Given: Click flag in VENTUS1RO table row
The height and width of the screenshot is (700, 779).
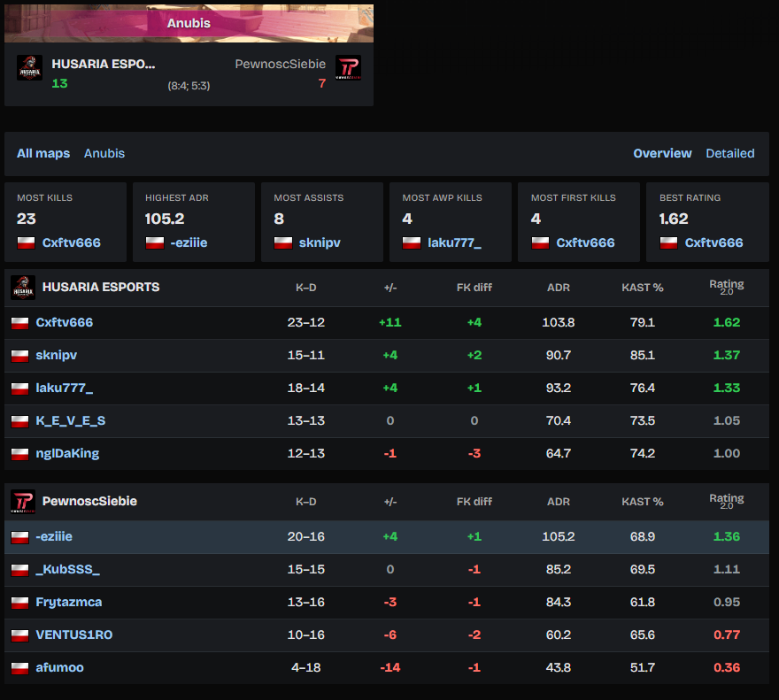Looking at the screenshot, I should coord(19,635).
